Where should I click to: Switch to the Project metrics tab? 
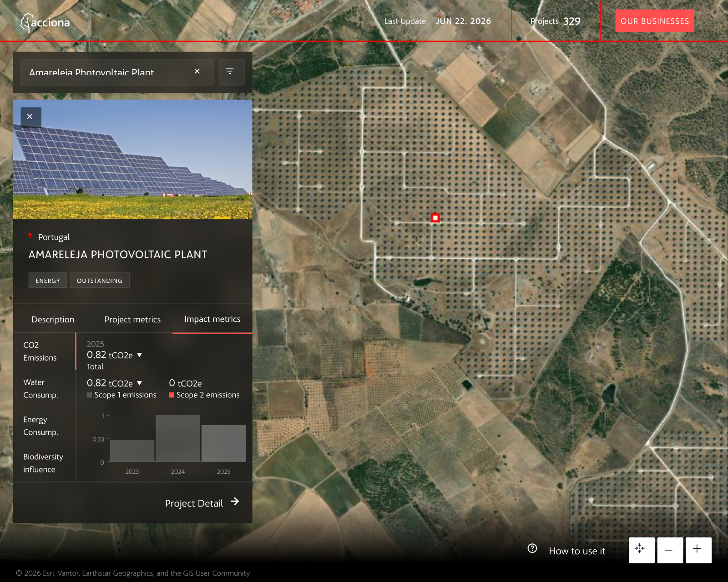(132, 319)
